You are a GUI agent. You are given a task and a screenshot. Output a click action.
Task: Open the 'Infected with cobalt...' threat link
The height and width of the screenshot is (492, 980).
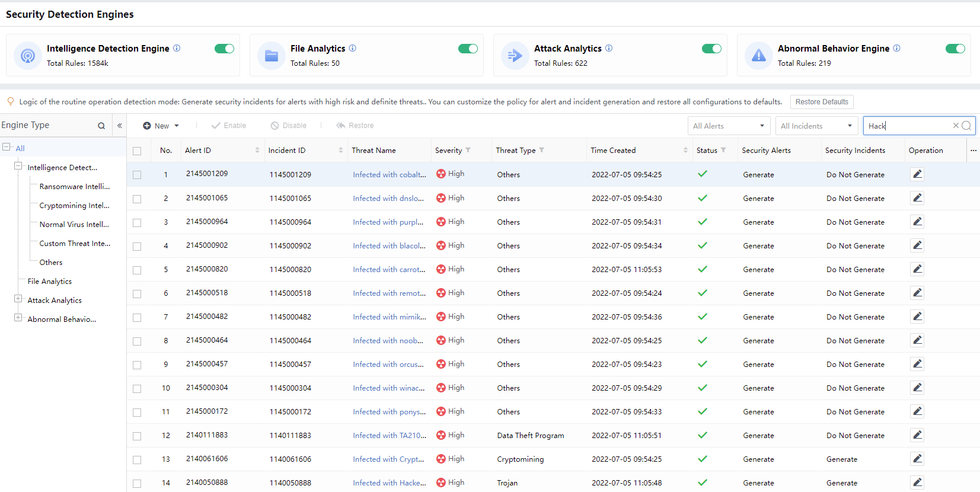click(x=389, y=175)
